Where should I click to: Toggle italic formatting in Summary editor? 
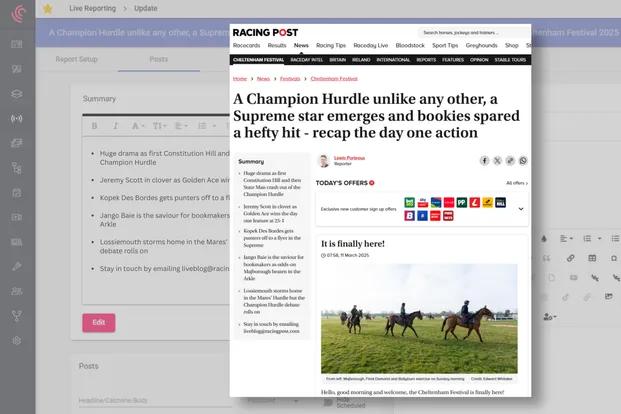pos(116,126)
